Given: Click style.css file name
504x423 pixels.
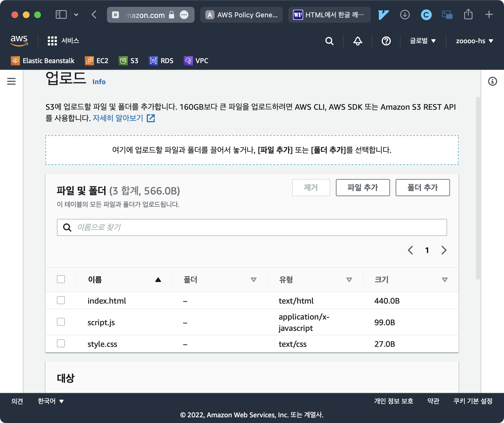Looking at the screenshot, I should tap(102, 344).
